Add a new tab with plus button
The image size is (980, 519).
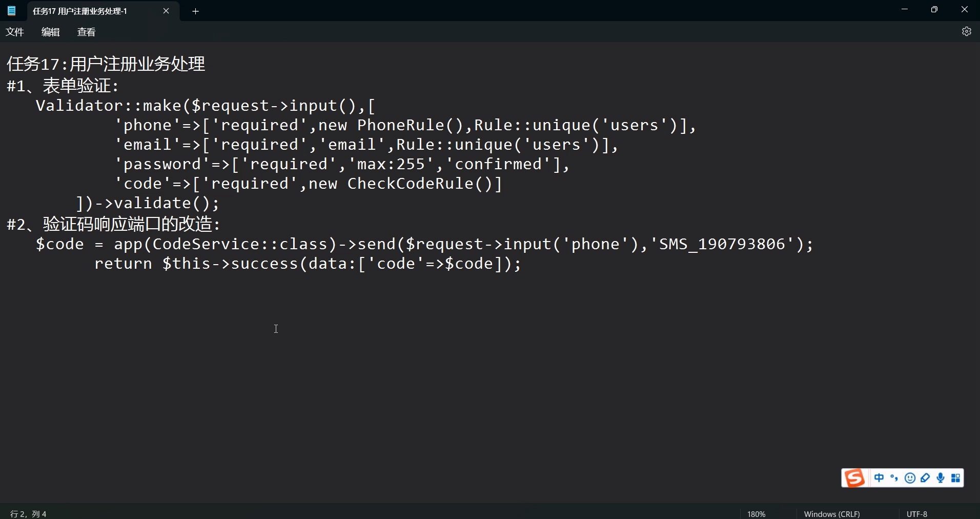coord(195,11)
